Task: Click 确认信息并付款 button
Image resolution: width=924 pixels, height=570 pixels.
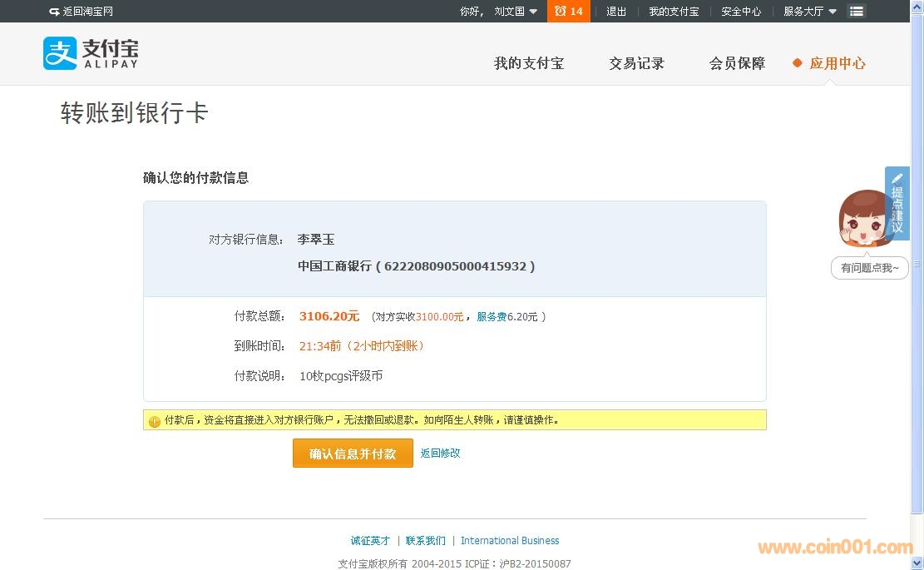Action: point(353,454)
